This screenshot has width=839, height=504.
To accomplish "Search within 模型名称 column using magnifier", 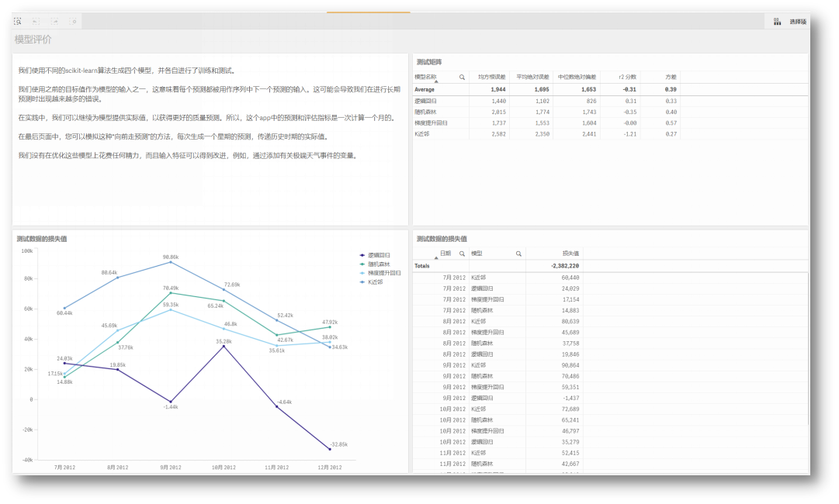I will pyautogui.click(x=462, y=78).
